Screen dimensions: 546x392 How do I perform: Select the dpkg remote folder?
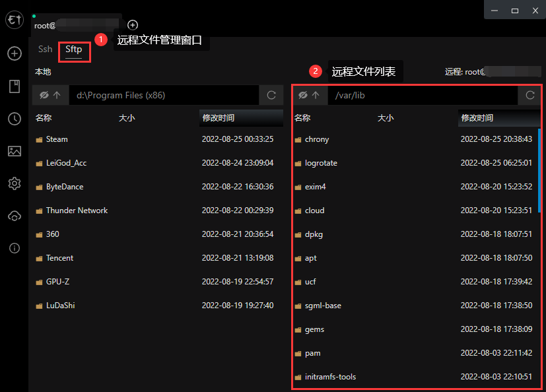(415, 234)
